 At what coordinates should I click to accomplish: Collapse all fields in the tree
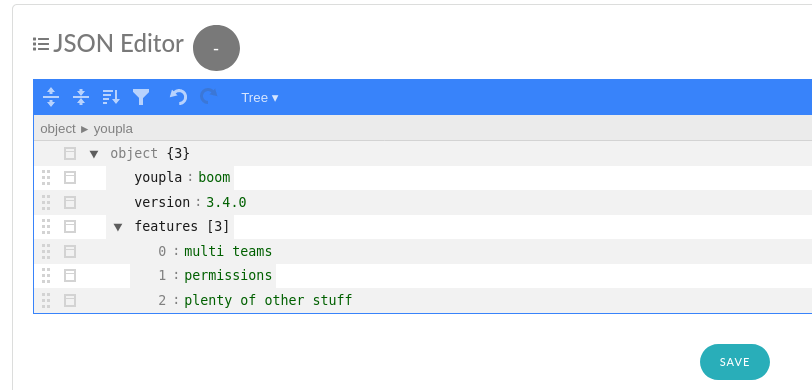[81, 97]
